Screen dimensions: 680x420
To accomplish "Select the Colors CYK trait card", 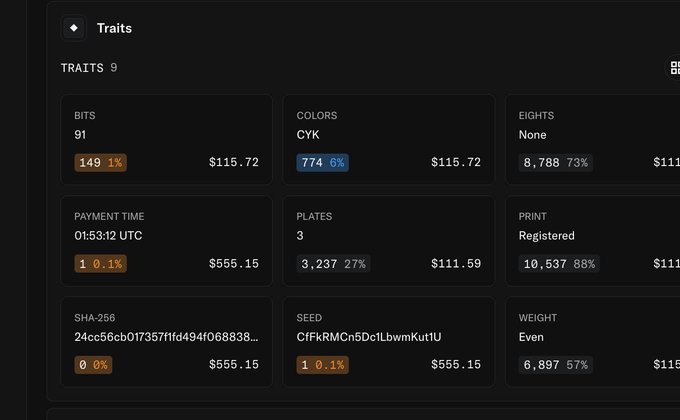I will pyautogui.click(x=389, y=140).
